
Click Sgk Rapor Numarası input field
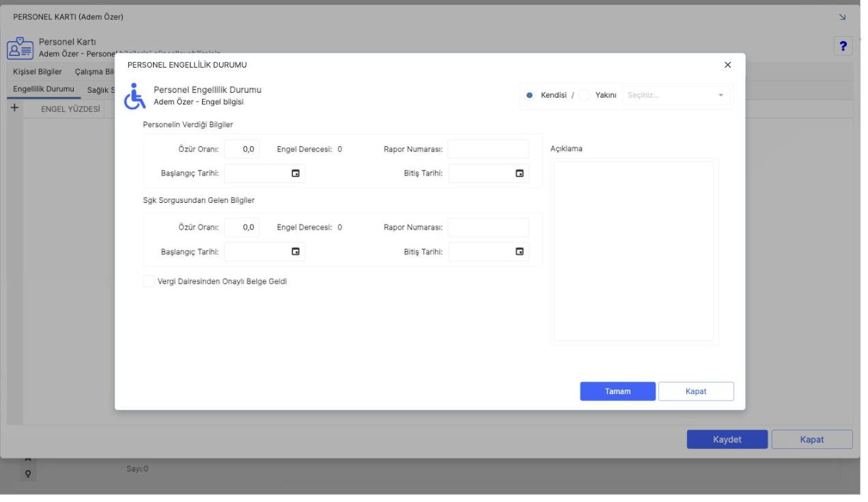tap(488, 227)
